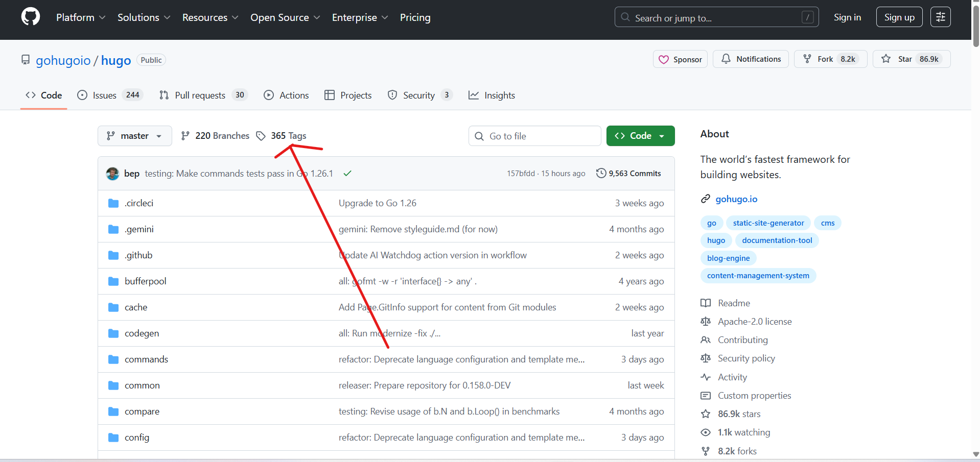This screenshot has height=462, width=980.
Task: Click the Notifications bell icon
Action: pos(726,59)
